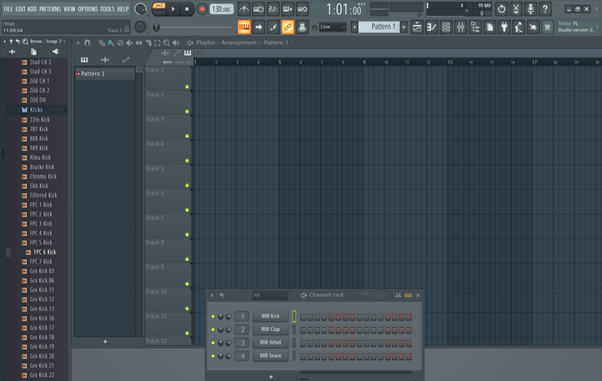Toggle the countdown before recording icon
This screenshot has width=602, height=381.
pos(273,9)
